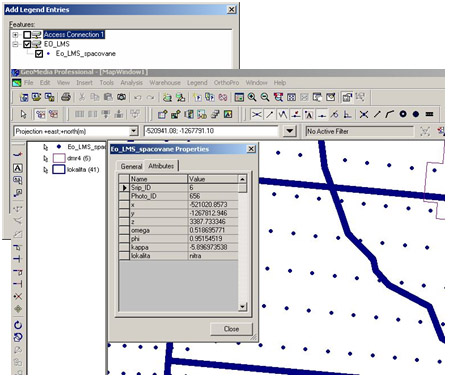Select the Zoom In magnifier tool
The width and height of the screenshot is (454, 380).
(252, 97)
